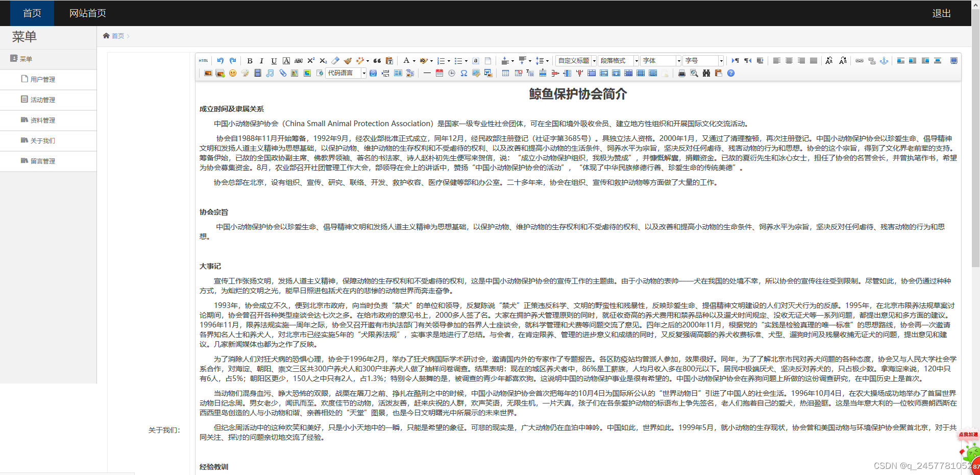Toggle fullscreen editor monitor icon

954,61
